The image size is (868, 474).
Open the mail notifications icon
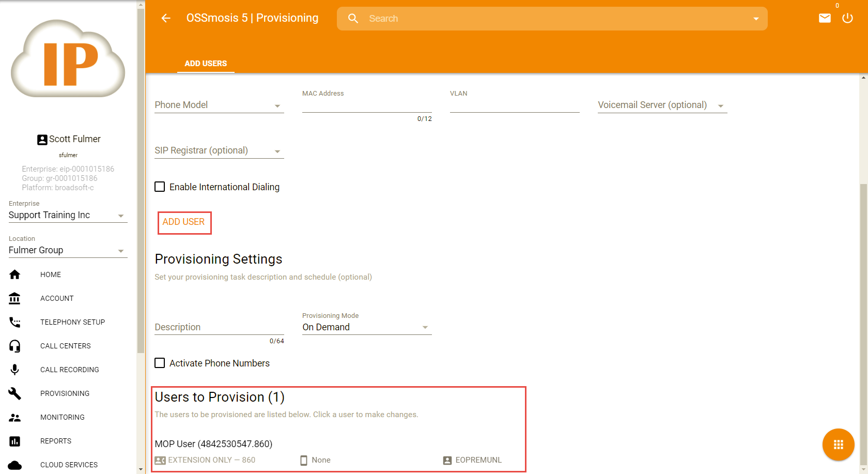825,19
